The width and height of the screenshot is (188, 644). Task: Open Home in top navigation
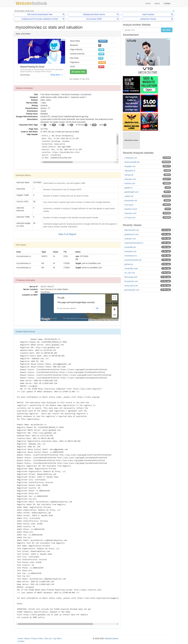[x=148, y=3]
